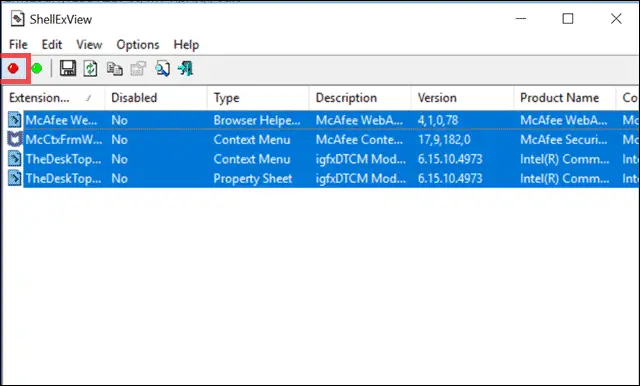This screenshot has width=640, height=386.
Task: Click the Properties toolbar icon
Action: click(138, 69)
